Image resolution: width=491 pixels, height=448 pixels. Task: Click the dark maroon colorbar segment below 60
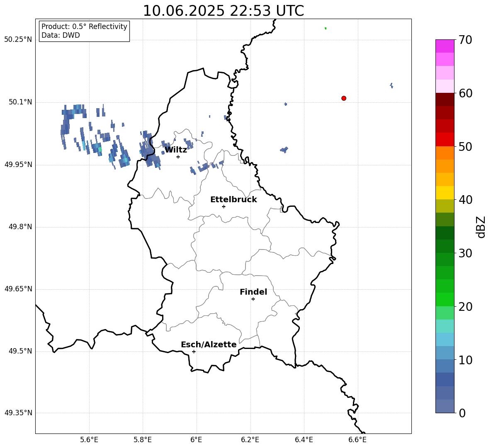pos(445,99)
